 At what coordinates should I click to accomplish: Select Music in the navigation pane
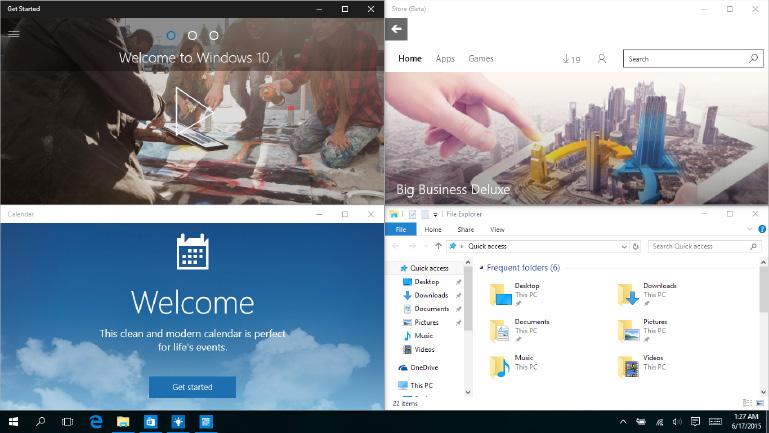pyautogui.click(x=423, y=336)
